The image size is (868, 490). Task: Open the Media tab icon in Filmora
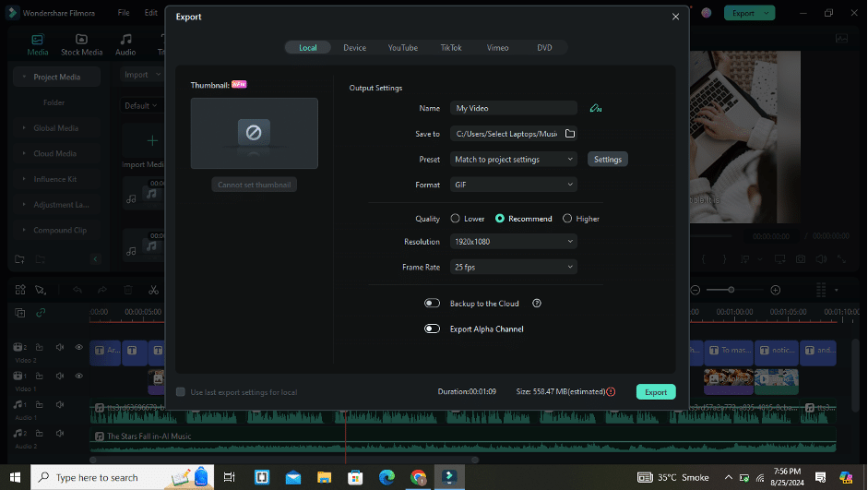37,40
